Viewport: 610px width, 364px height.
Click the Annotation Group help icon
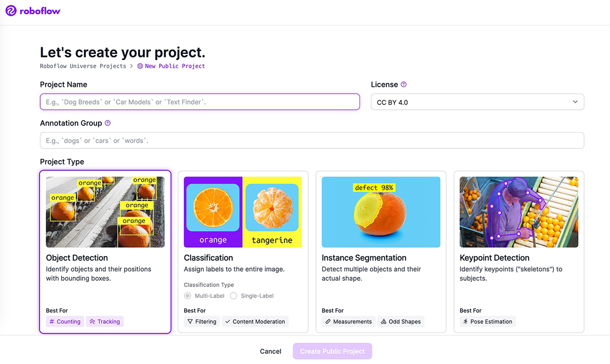point(107,123)
